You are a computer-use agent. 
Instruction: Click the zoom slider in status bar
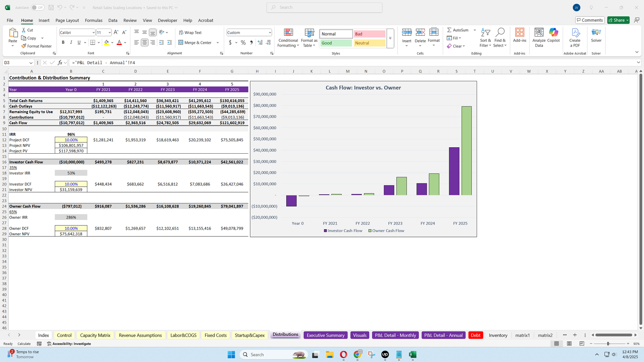[x=608, y=343]
